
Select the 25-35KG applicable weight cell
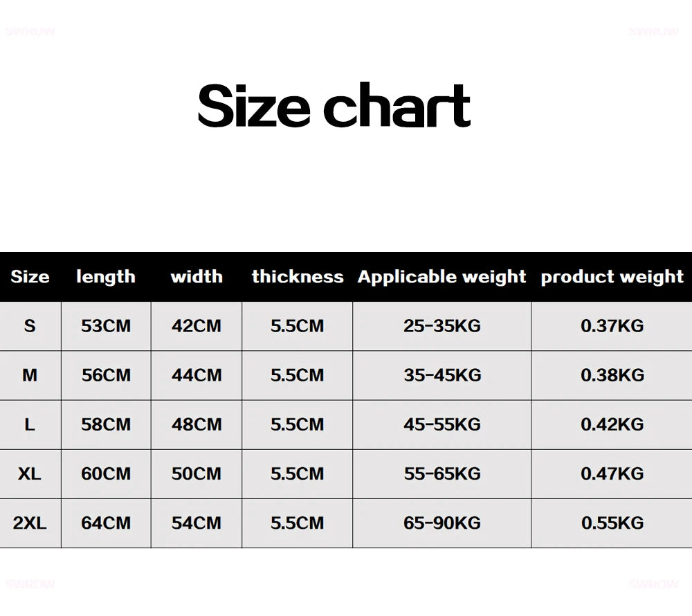point(441,325)
